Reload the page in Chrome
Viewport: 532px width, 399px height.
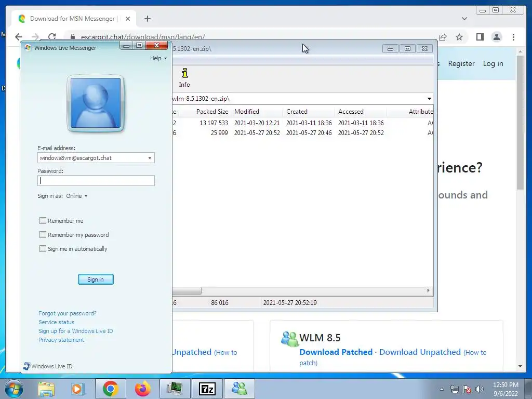click(52, 37)
